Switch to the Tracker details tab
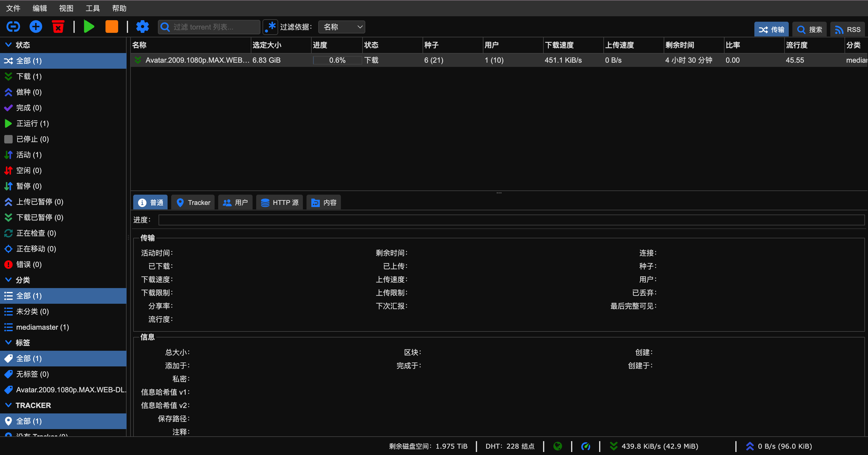The image size is (868, 455). [x=193, y=202]
